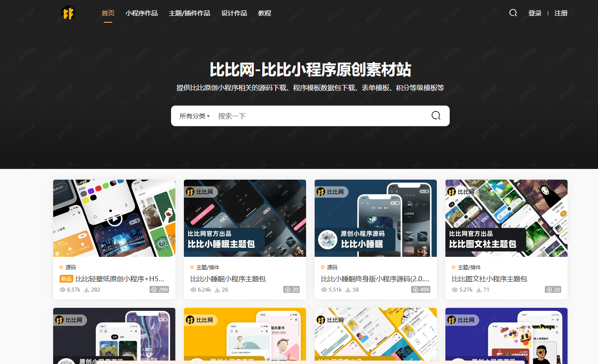The image size is (598, 364).
Task: Click the yellow 比比 site logo
Action: pyautogui.click(x=68, y=13)
